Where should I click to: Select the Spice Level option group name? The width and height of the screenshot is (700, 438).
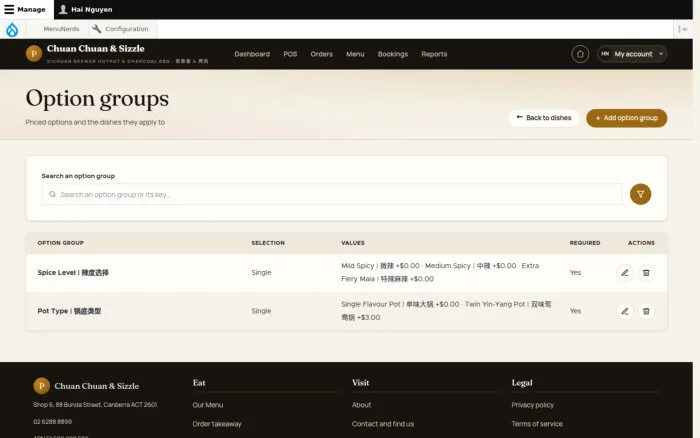pyautogui.click(x=73, y=272)
